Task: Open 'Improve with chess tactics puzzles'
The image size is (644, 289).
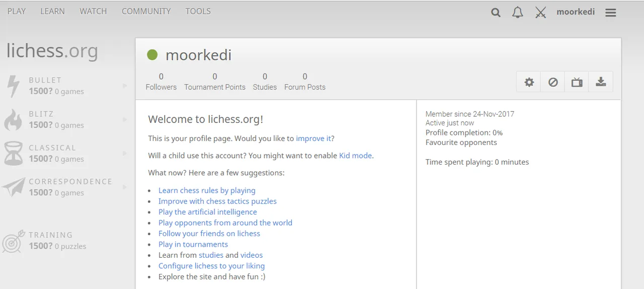Action: pyautogui.click(x=217, y=201)
